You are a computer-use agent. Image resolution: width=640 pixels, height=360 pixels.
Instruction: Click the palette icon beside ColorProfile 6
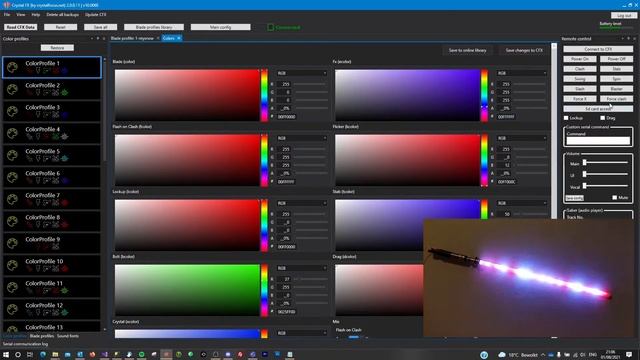tap(13, 178)
